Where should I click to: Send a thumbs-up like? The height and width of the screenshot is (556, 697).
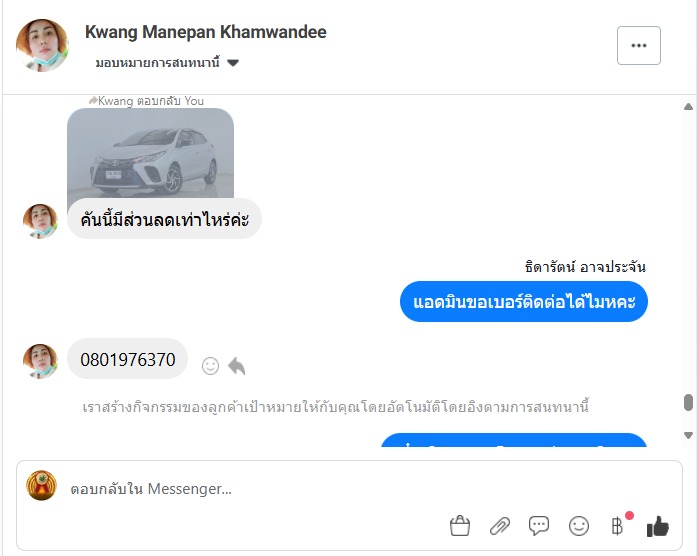(x=657, y=526)
